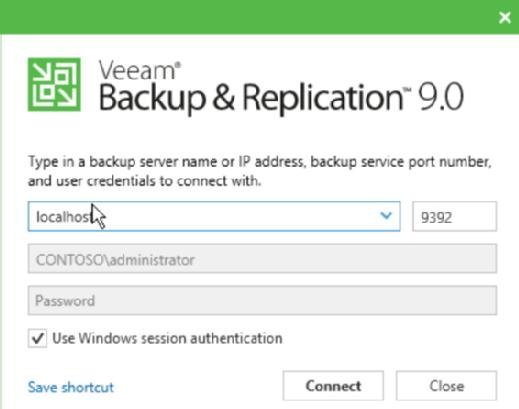Screen dimensions: 519x409
Task: Click the CONTOSO\administrator username field
Action: [x=262, y=259]
